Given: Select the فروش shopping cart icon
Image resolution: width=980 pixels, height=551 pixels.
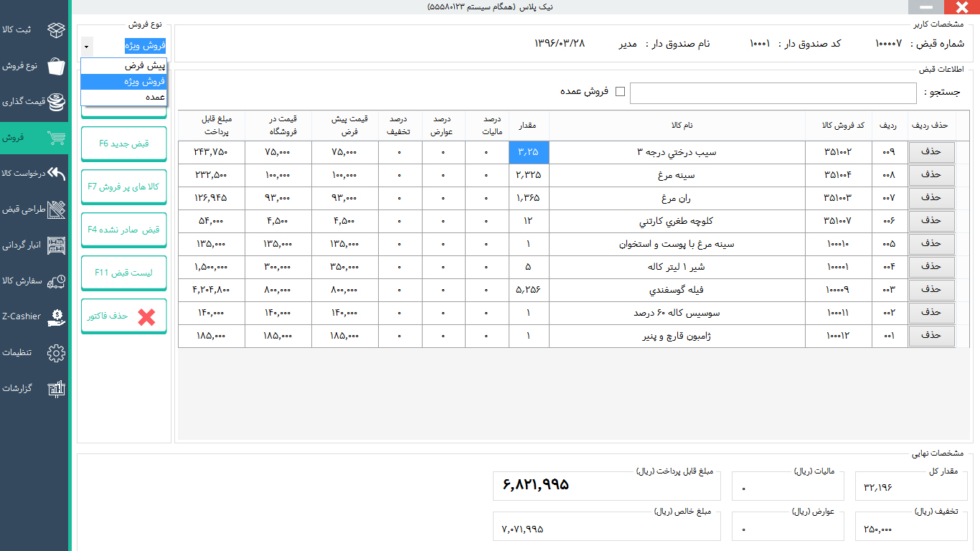Looking at the screenshot, I should pos(56,138).
